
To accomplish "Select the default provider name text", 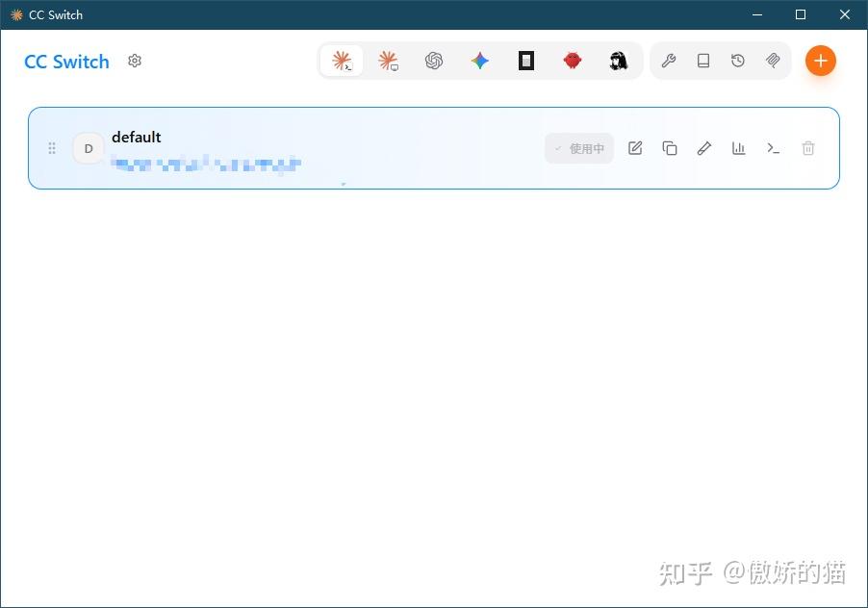I will pos(137,138).
